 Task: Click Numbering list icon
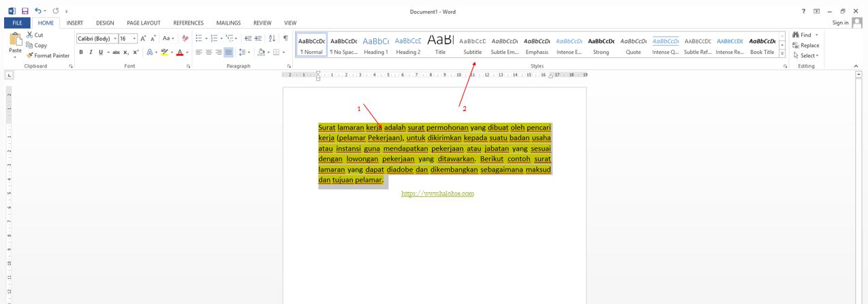(214, 39)
